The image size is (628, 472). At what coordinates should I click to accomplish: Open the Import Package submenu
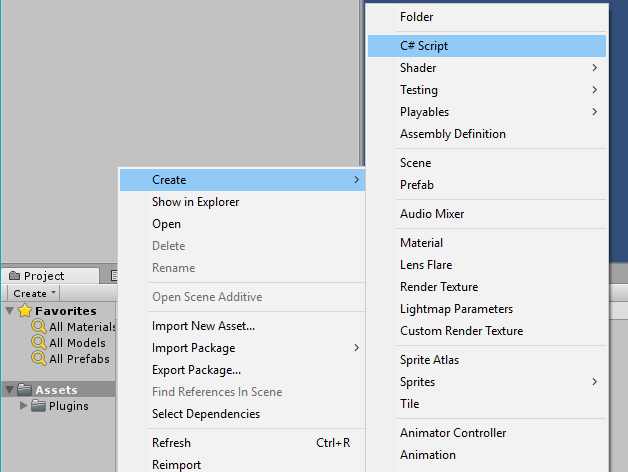[194, 348]
